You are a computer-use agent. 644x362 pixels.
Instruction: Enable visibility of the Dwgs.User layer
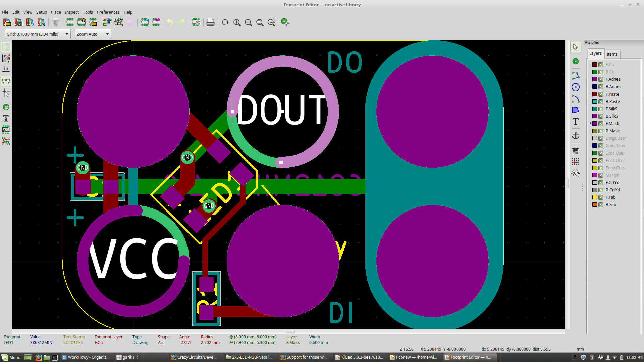[601, 138]
